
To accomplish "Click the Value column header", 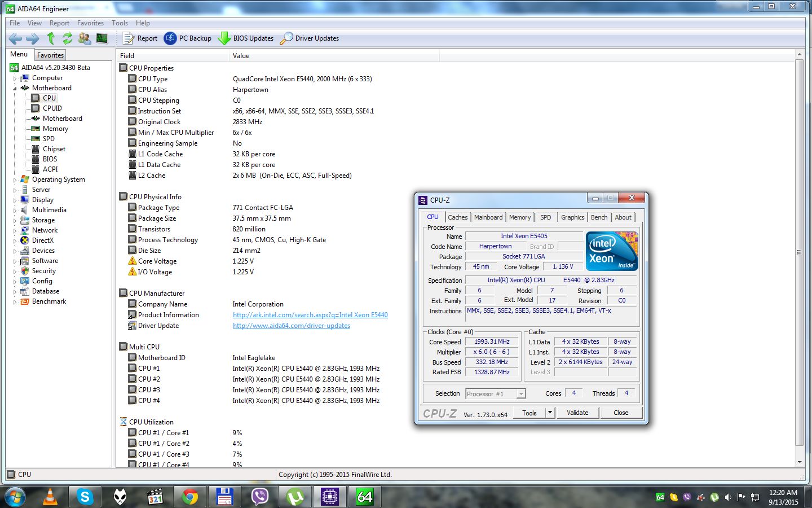I will tap(334, 55).
